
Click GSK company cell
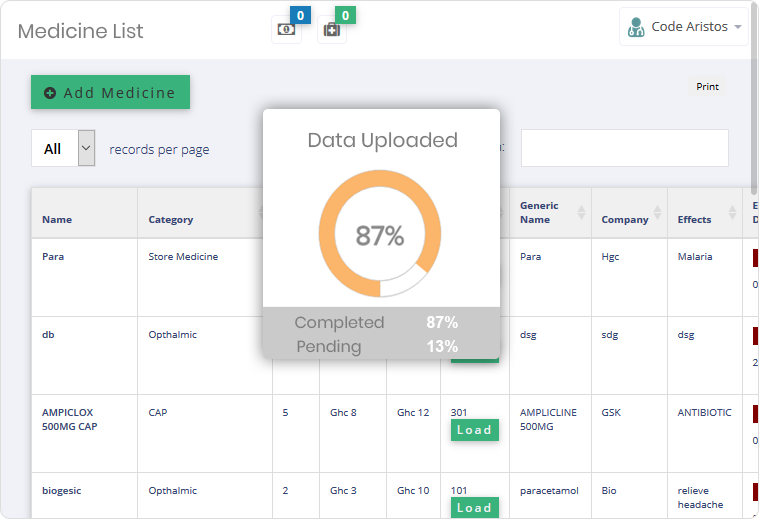[x=629, y=434]
